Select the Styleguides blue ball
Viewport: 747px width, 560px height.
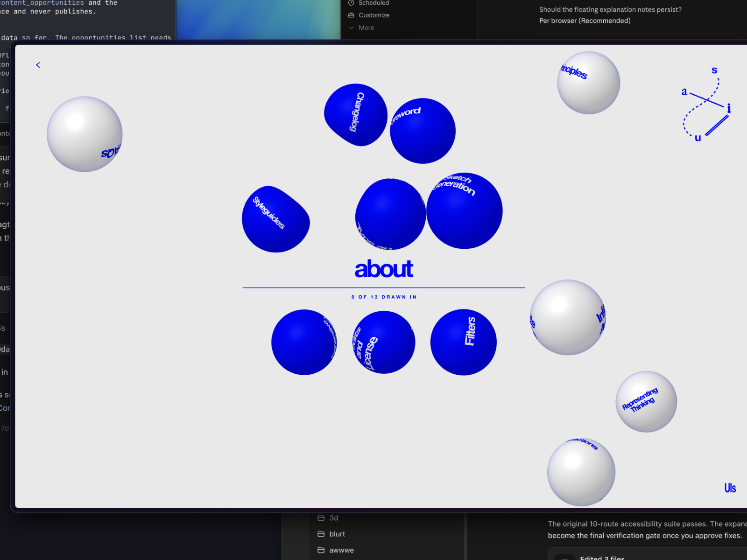tap(275, 219)
